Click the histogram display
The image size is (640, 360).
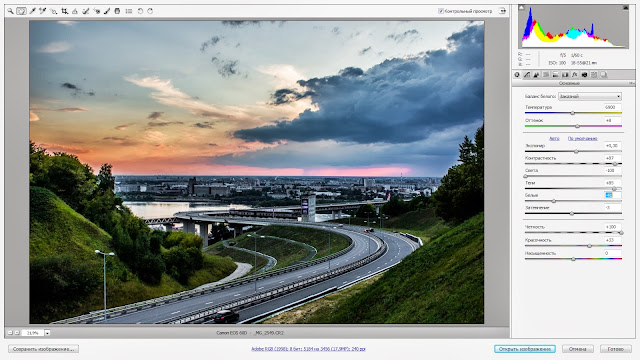tap(573, 27)
